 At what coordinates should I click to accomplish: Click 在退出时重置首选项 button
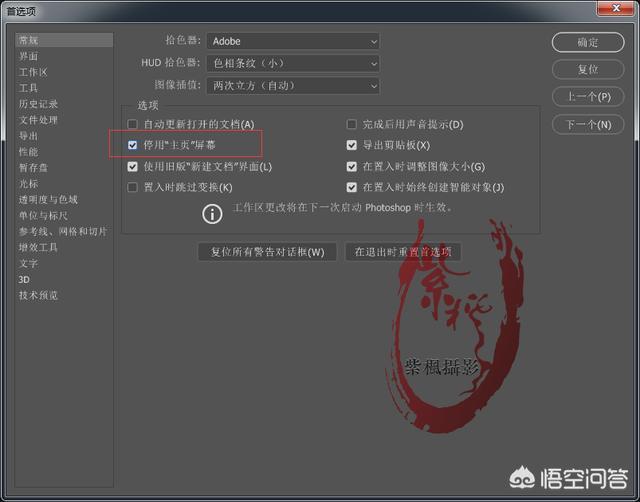pyautogui.click(x=403, y=252)
